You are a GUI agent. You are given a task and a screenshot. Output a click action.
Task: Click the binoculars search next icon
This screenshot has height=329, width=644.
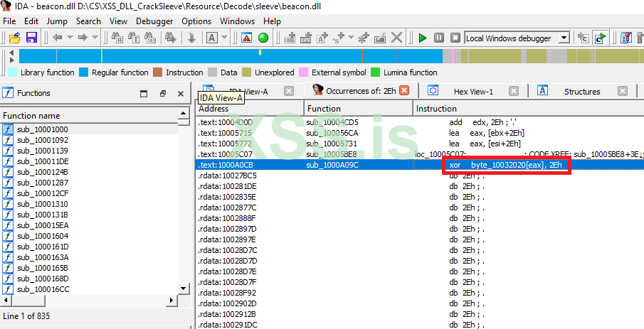pos(171,38)
